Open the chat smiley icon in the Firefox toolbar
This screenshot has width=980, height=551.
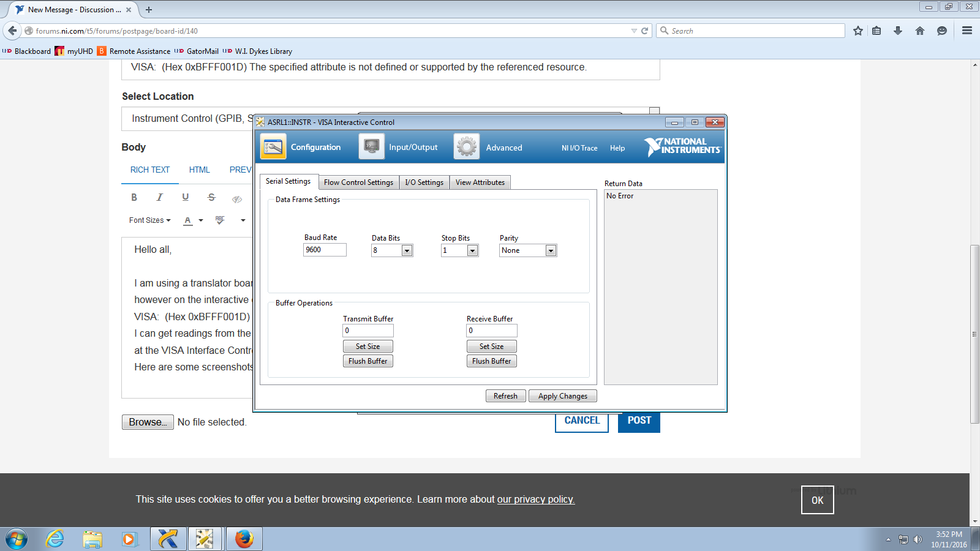pos(942,31)
